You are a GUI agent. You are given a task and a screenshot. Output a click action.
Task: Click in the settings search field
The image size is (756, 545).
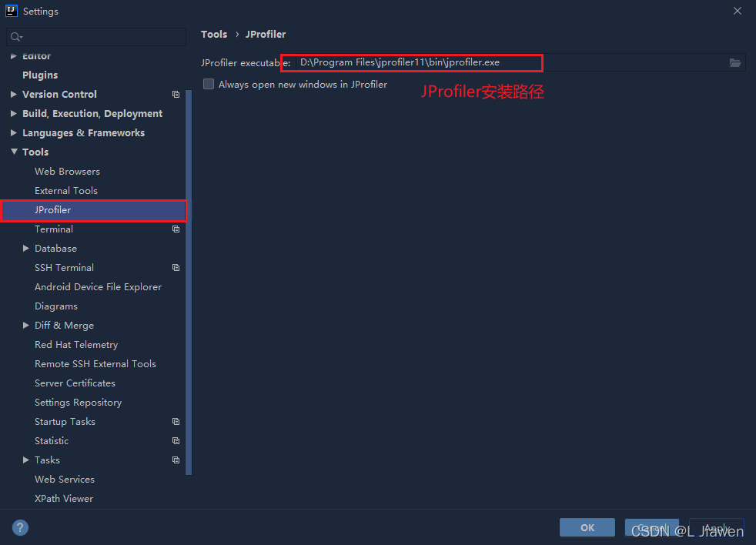coord(96,37)
